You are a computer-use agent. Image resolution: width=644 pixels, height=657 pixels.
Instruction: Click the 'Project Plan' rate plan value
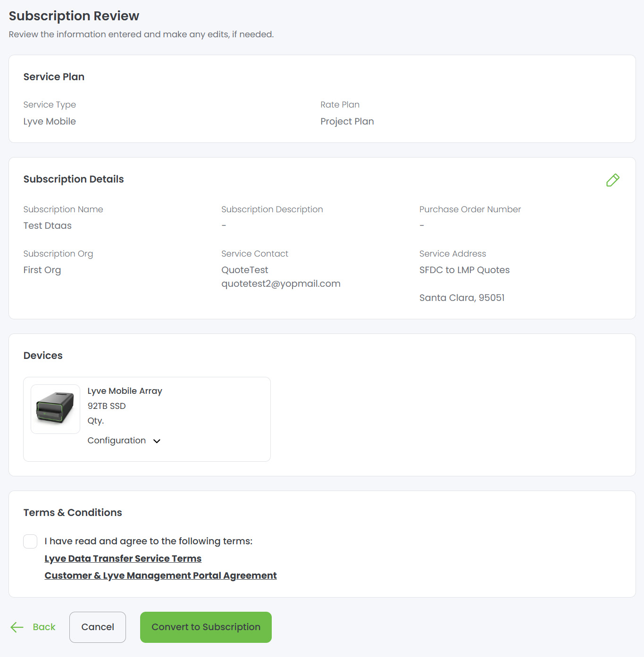coord(347,122)
